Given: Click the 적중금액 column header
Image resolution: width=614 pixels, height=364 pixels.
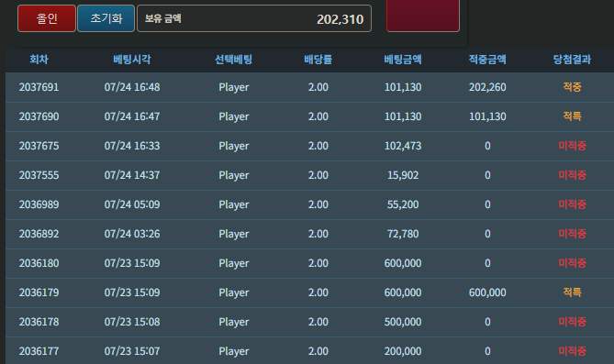Looking at the screenshot, I should (x=487, y=60).
